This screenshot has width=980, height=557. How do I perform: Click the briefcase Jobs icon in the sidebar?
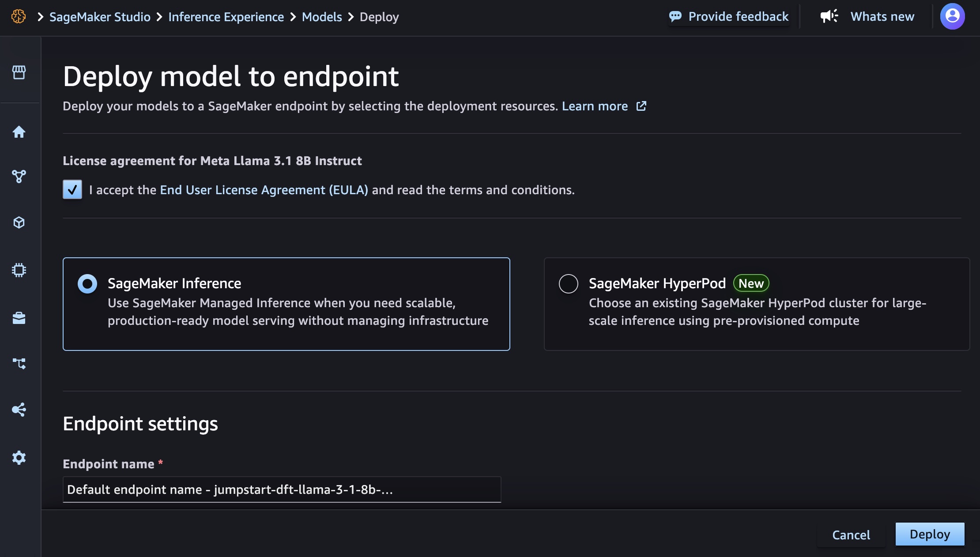point(19,318)
